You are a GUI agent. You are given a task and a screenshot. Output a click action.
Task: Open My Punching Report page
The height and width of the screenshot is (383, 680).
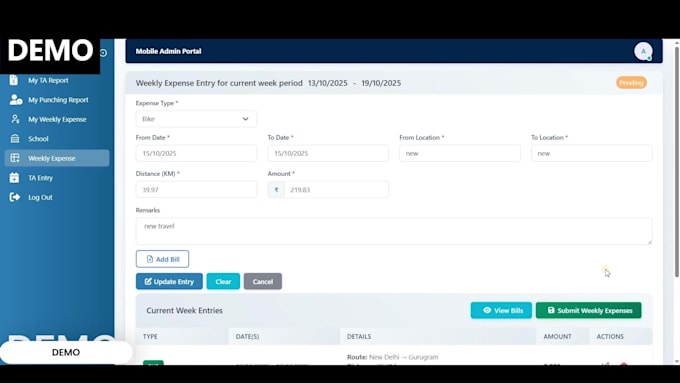pyautogui.click(x=57, y=100)
